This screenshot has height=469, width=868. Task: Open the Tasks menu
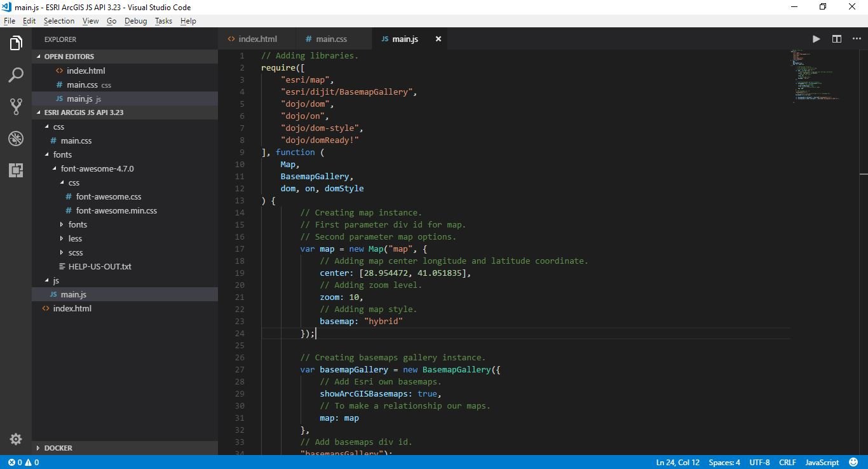pyautogui.click(x=163, y=21)
